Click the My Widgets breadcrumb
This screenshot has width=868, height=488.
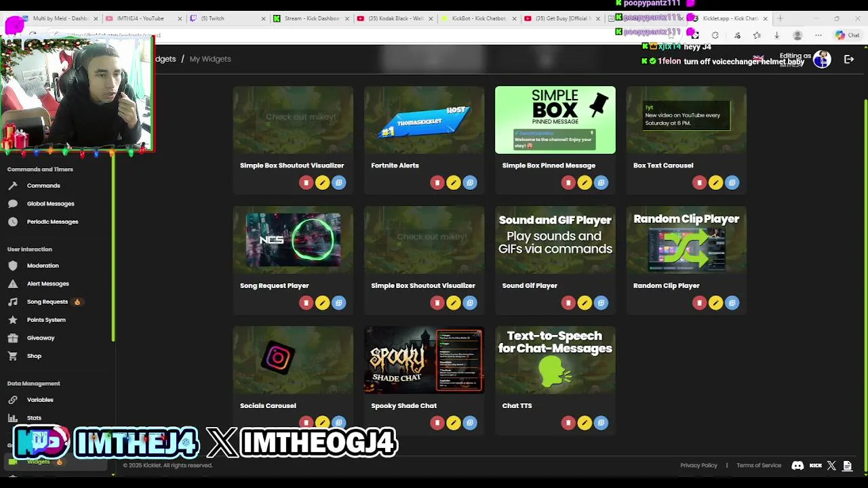210,59
